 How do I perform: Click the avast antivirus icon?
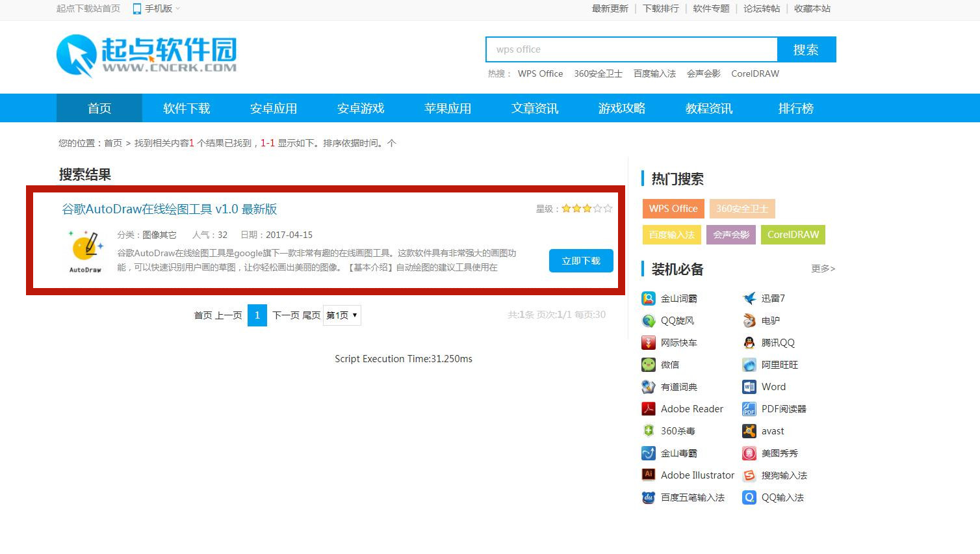pos(749,431)
